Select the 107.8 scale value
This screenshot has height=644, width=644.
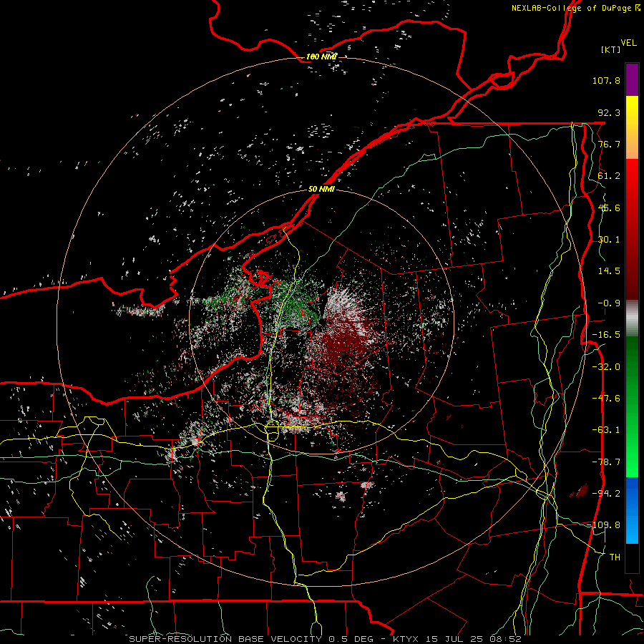[606, 80]
